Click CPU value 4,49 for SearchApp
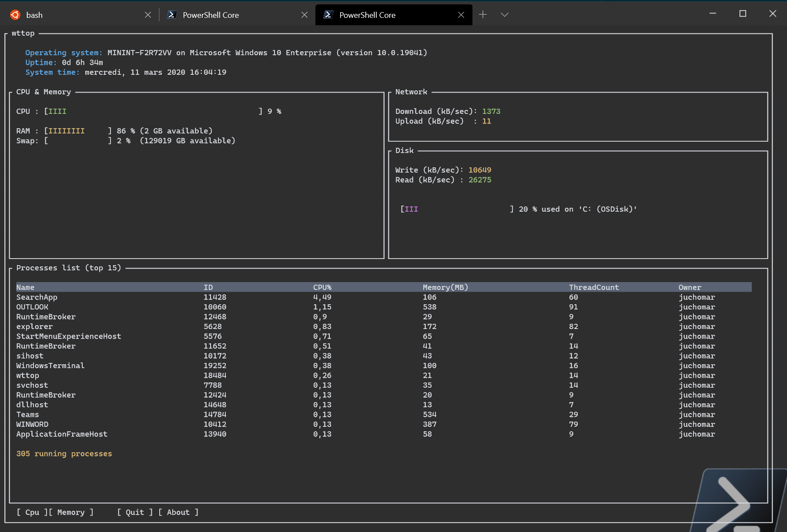Image resolution: width=787 pixels, height=532 pixels. [x=322, y=297]
